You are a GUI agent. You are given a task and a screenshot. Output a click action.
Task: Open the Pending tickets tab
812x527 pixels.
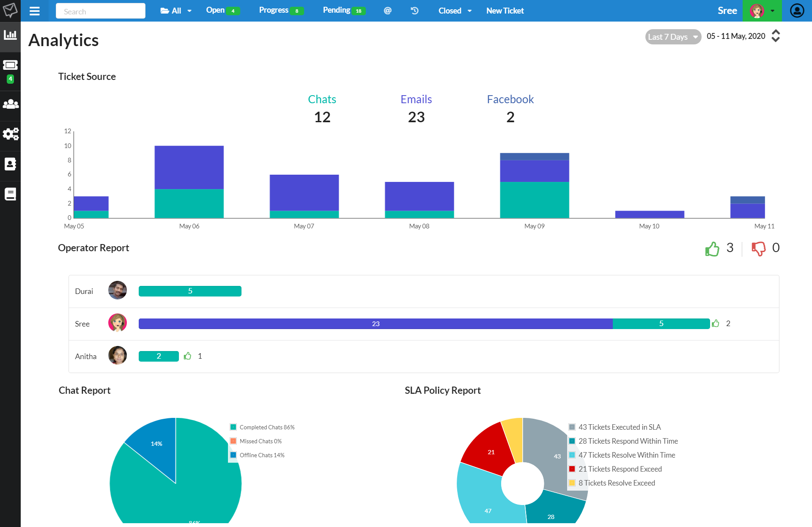pos(344,10)
